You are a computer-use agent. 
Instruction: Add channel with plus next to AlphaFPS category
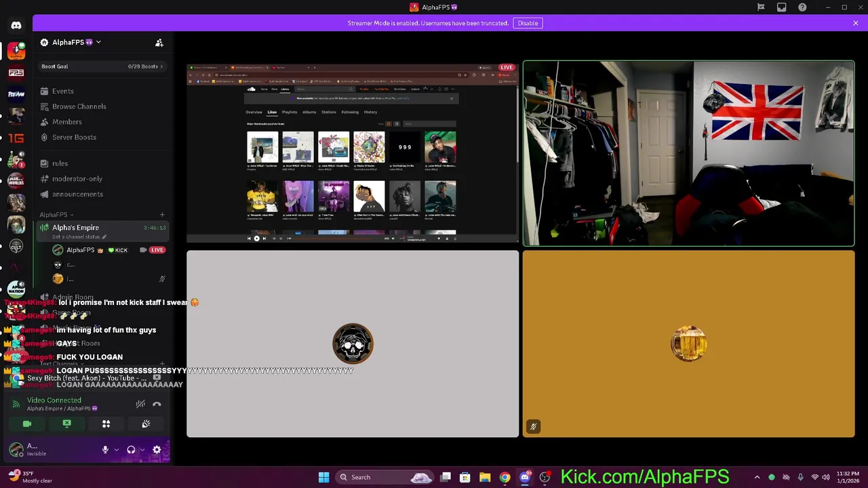coord(162,215)
